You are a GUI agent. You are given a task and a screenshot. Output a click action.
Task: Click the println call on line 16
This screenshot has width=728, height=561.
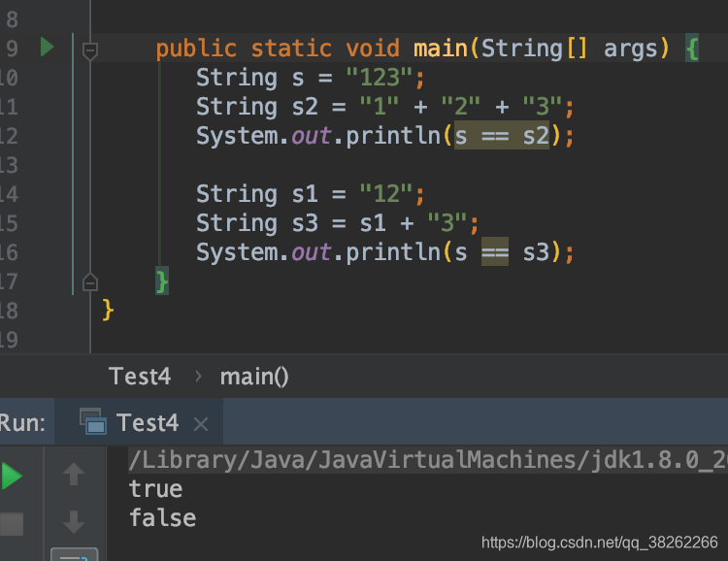tap(393, 252)
